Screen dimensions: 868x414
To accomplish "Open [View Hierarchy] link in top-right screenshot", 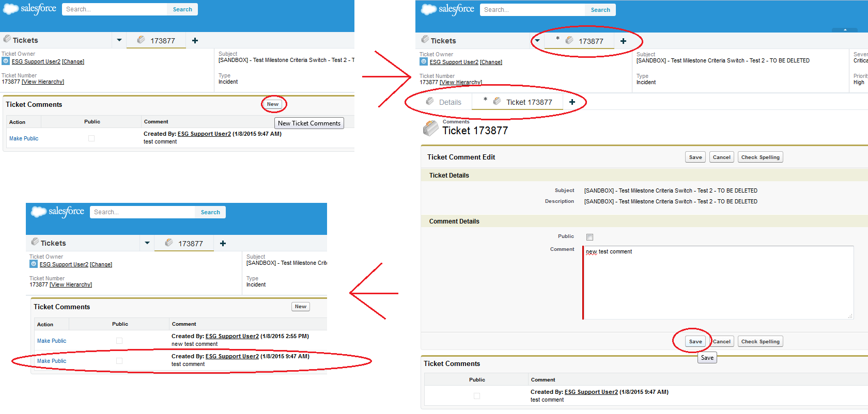I will pyautogui.click(x=461, y=82).
